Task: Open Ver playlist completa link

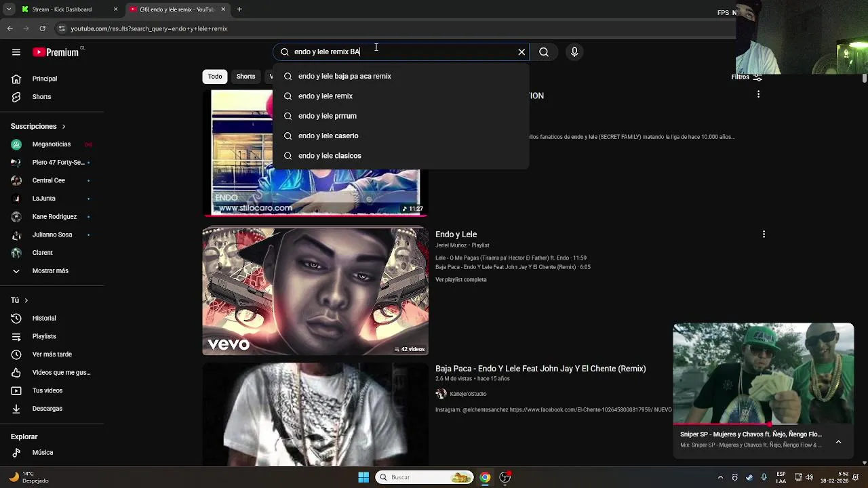Action: pyautogui.click(x=460, y=279)
